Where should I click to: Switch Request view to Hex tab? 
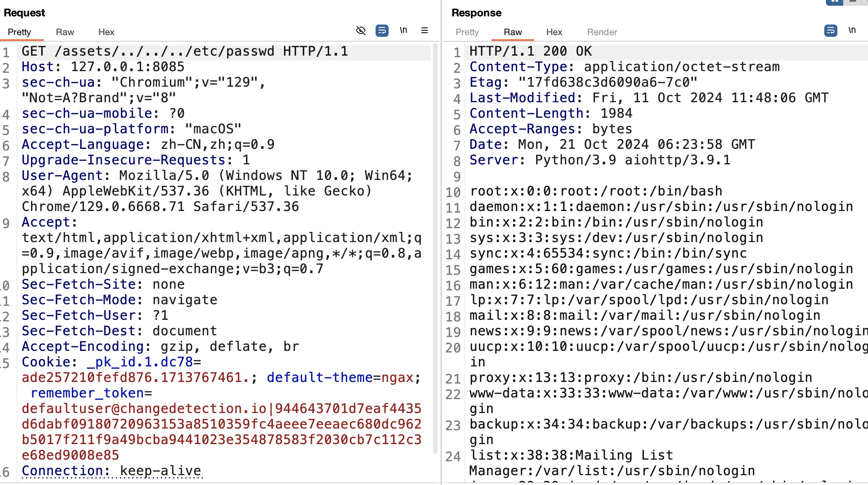(x=106, y=32)
